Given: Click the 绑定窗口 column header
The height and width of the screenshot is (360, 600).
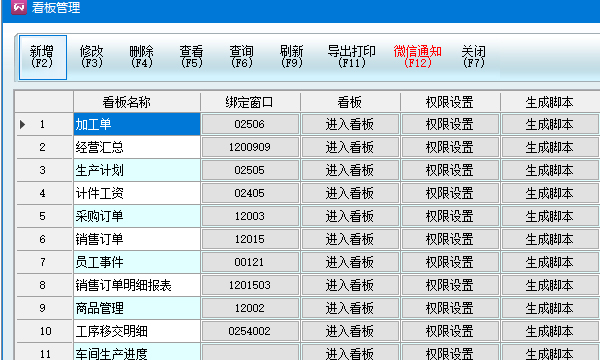Looking at the screenshot, I should coord(250,102).
